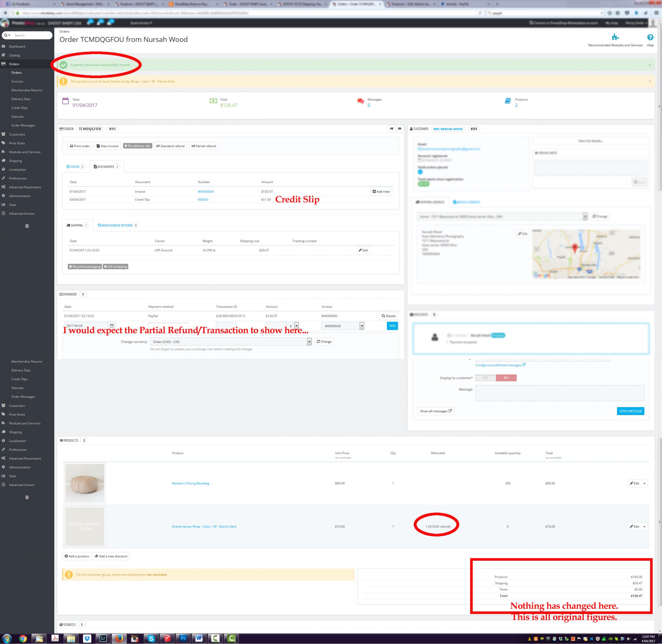
Task: Select the Documents tab
Action: click(106, 167)
